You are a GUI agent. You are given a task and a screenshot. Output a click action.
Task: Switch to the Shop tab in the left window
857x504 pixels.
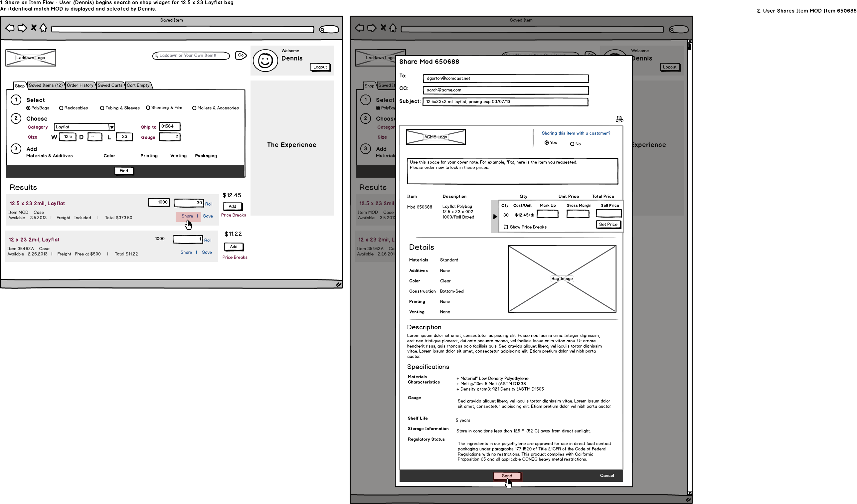[x=20, y=86]
